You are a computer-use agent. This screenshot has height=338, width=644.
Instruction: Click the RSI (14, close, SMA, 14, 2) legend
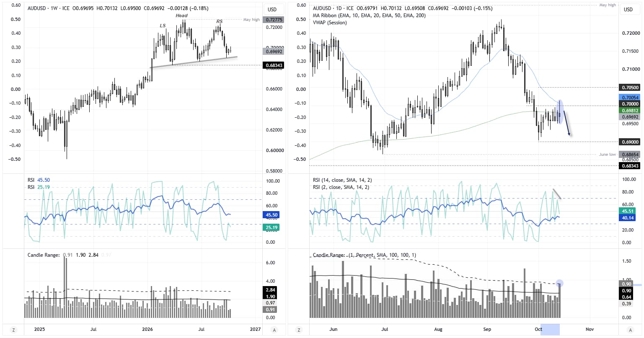click(x=342, y=180)
